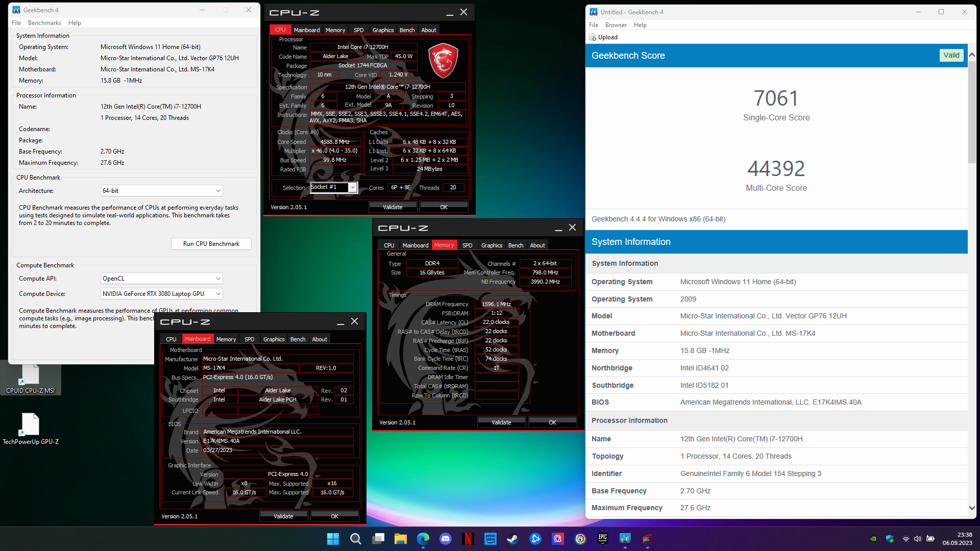Click Validate in CPU-Z CPU window
Viewport: 980px width, 551px height.
pos(393,207)
